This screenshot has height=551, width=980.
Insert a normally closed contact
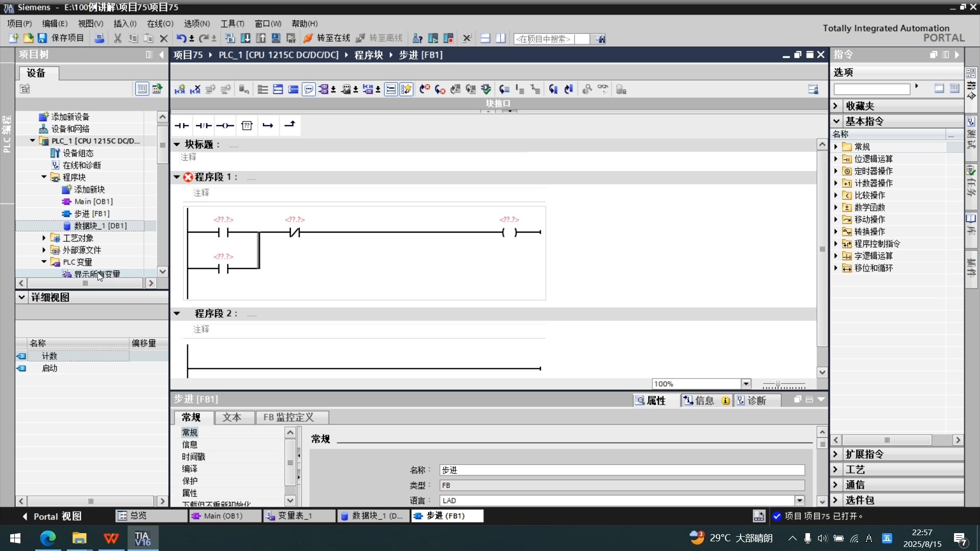[x=204, y=126]
